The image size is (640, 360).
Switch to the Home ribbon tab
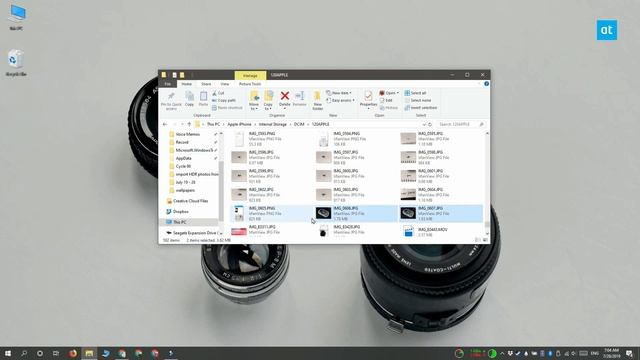(x=187, y=84)
